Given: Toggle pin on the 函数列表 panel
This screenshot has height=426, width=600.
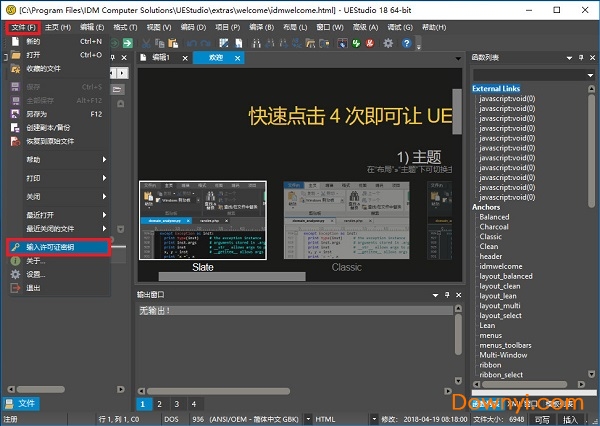Looking at the screenshot, I should [x=581, y=57].
